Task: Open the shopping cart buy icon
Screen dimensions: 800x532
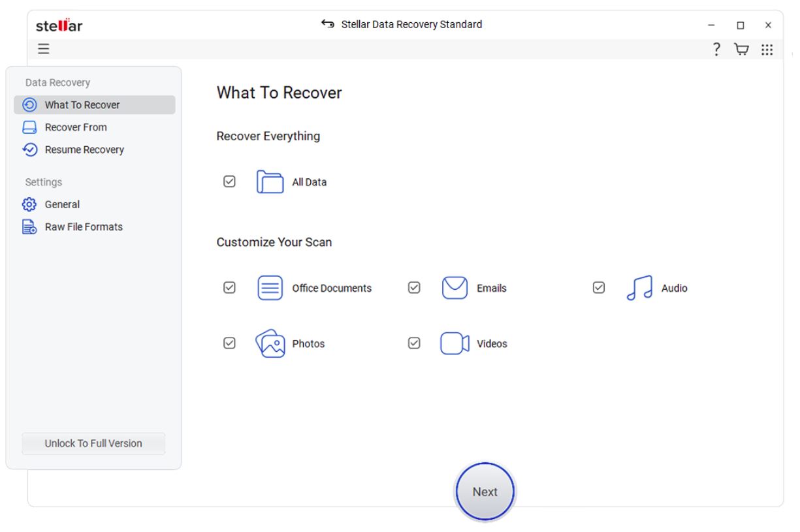Action: [741, 49]
